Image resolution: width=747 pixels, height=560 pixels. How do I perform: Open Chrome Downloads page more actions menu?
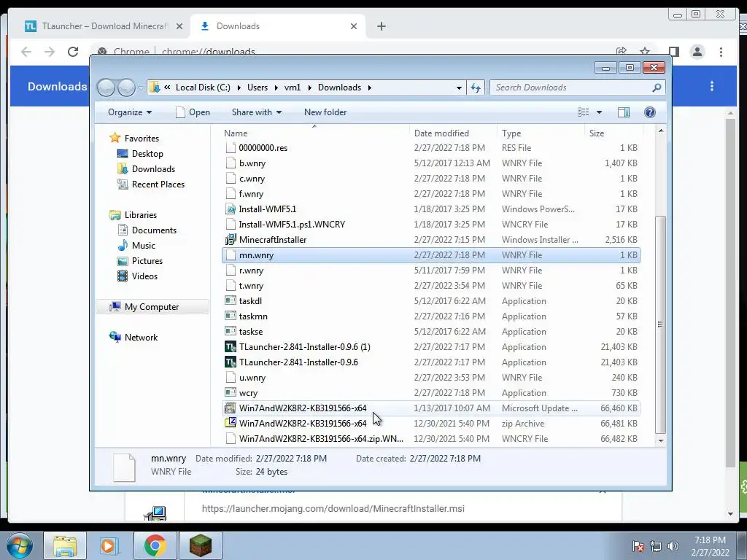point(712,86)
